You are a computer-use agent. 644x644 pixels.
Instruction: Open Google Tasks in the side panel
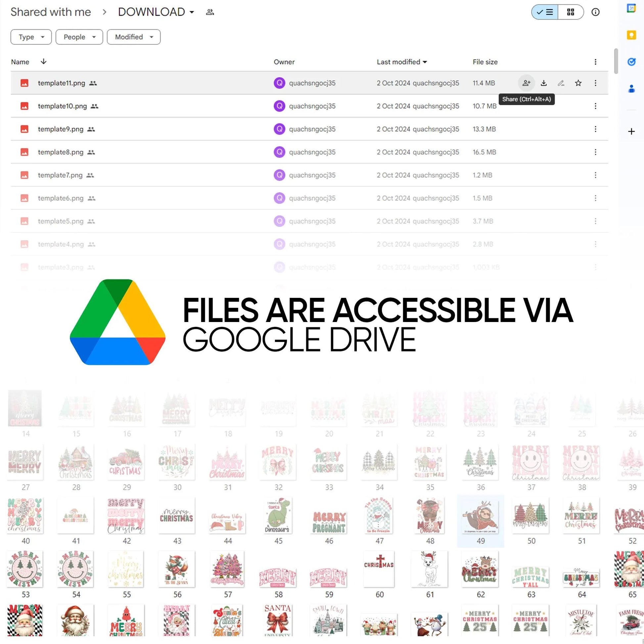point(631,62)
